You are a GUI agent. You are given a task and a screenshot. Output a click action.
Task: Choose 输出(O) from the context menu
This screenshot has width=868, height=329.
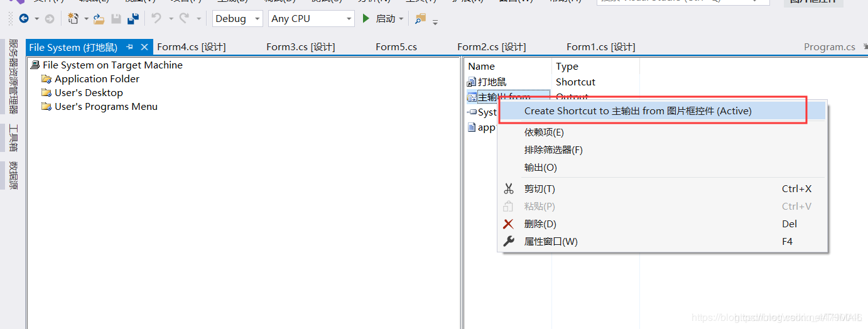[662, 168]
